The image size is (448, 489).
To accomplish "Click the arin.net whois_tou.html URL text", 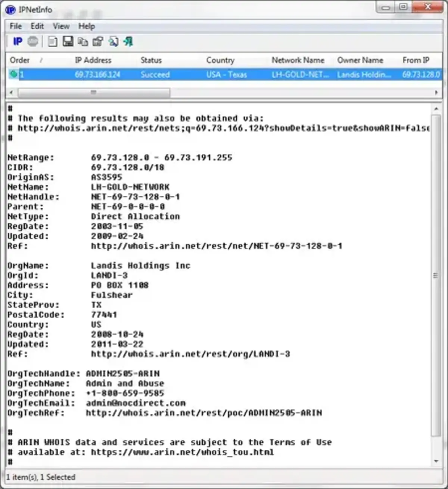I will pos(182,452).
